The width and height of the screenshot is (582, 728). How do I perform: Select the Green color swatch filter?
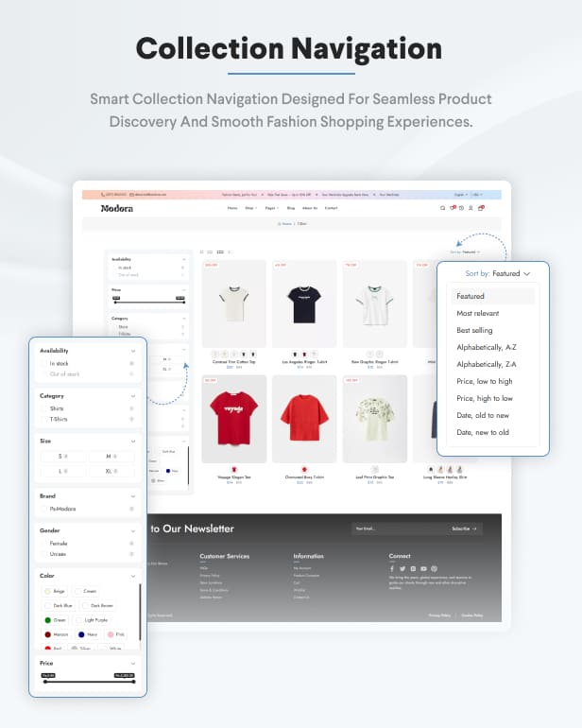click(55, 620)
